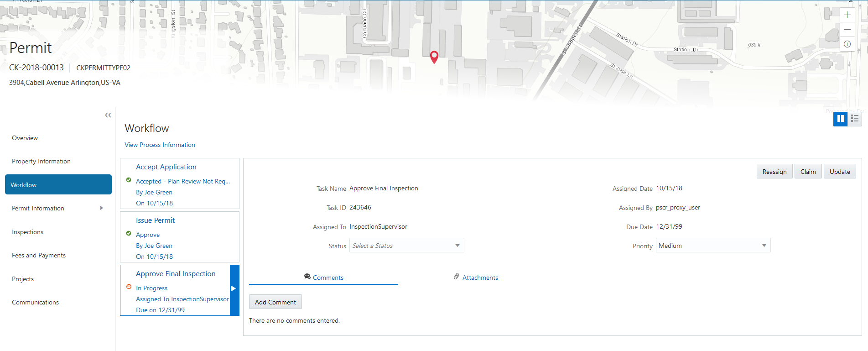This screenshot has height=351, width=868.
Task: Click the Update button
Action: click(840, 172)
